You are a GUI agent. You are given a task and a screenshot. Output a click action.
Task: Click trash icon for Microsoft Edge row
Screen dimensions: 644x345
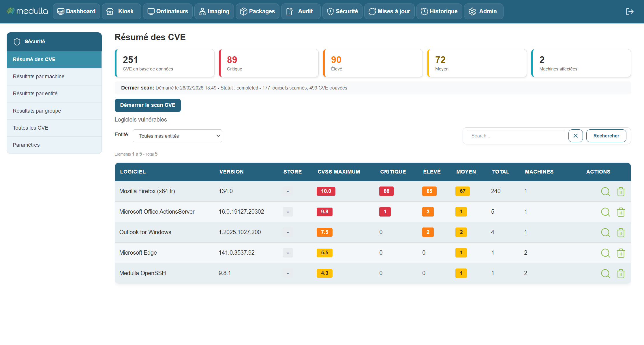point(621,253)
